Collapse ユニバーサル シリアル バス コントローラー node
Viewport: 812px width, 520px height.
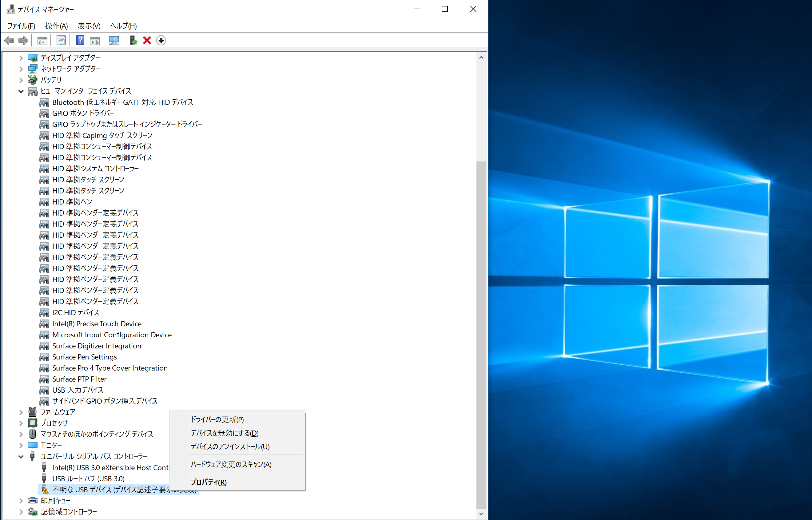pyautogui.click(x=21, y=457)
